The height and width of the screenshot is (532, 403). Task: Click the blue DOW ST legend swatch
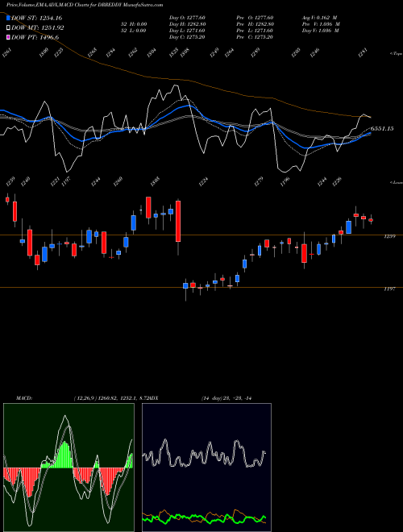[9, 18]
